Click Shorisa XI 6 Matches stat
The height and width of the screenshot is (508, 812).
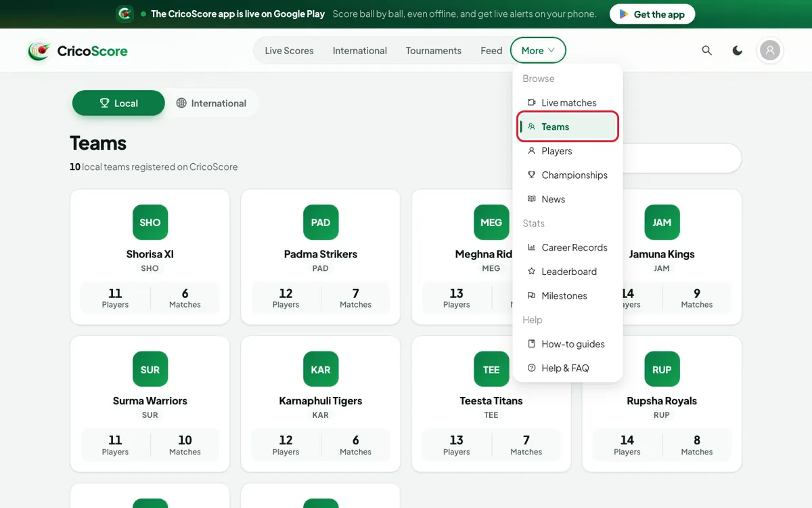pyautogui.click(x=185, y=298)
